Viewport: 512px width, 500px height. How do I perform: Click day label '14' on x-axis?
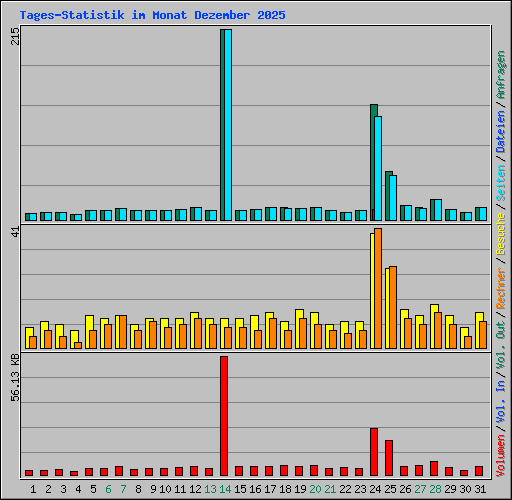tap(225, 489)
